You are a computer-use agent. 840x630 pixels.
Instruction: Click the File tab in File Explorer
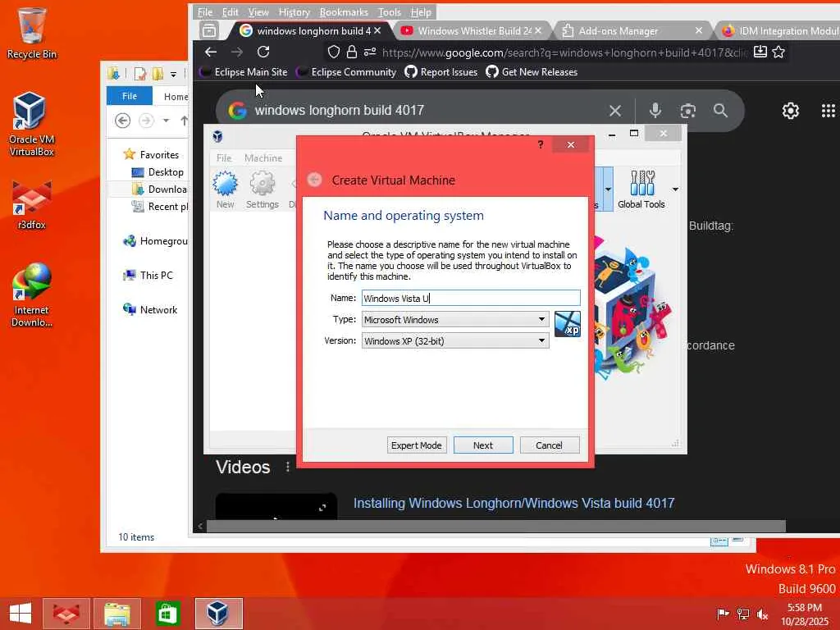click(129, 96)
